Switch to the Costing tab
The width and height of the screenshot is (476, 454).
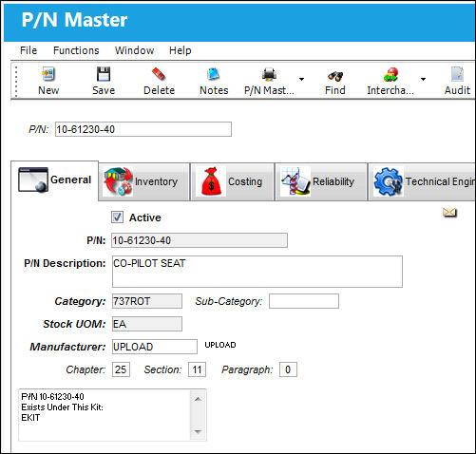point(232,181)
